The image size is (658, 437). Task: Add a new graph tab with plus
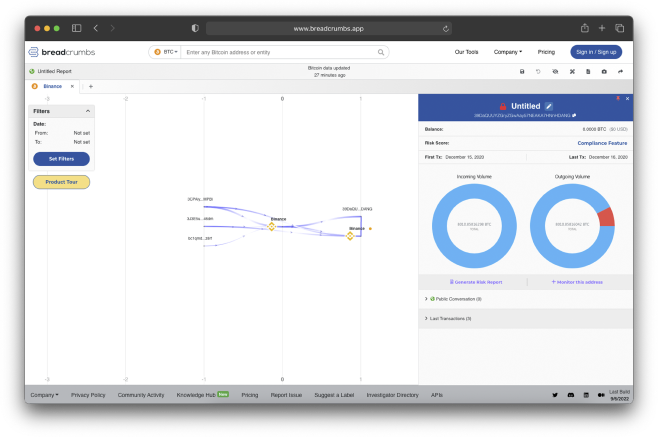pyautogui.click(x=91, y=86)
